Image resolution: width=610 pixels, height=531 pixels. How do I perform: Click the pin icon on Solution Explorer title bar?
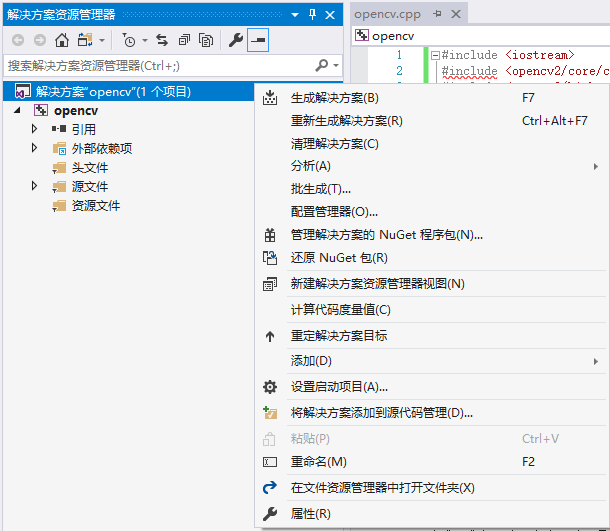(312, 15)
